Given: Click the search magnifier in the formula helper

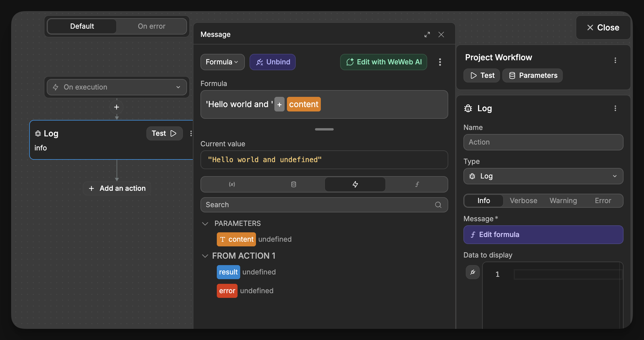Looking at the screenshot, I should pos(438,205).
